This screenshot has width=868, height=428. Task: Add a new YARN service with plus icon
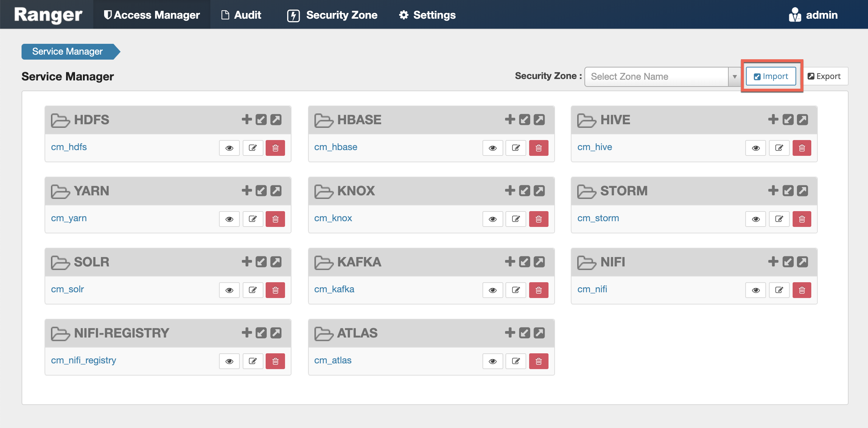coord(247,190)
